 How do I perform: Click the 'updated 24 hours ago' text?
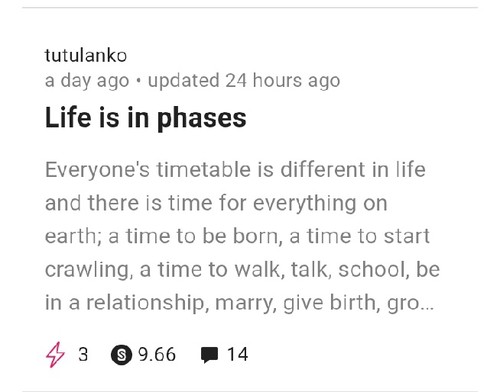tap(244, 81)
